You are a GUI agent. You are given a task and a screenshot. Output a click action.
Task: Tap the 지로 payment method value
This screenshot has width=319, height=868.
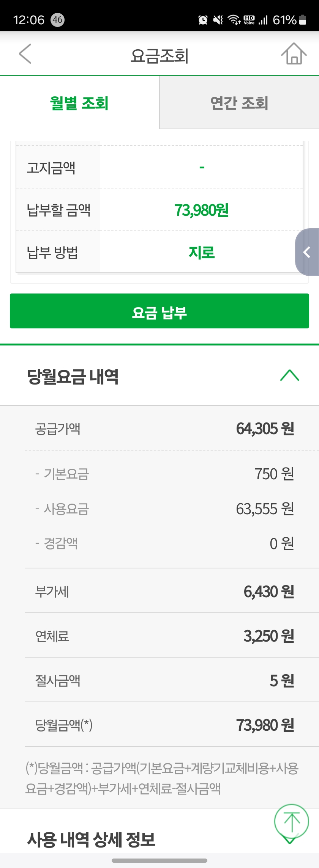[201, 252]
